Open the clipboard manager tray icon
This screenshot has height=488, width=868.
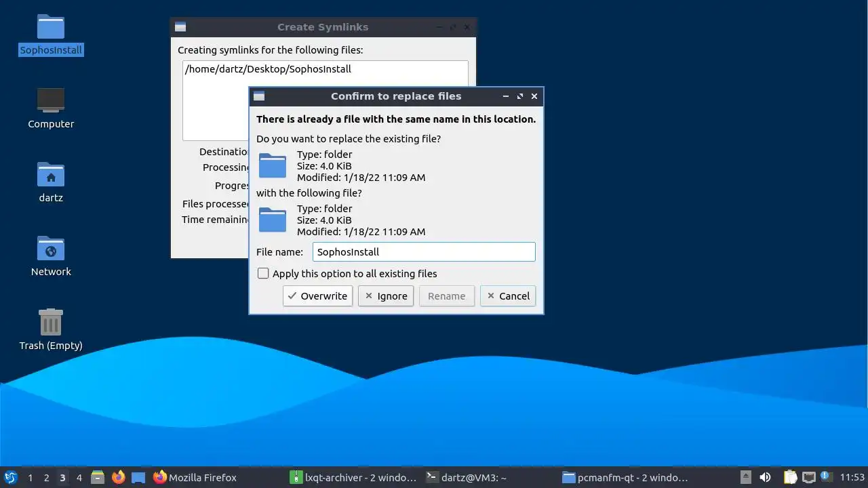point(790,477)
